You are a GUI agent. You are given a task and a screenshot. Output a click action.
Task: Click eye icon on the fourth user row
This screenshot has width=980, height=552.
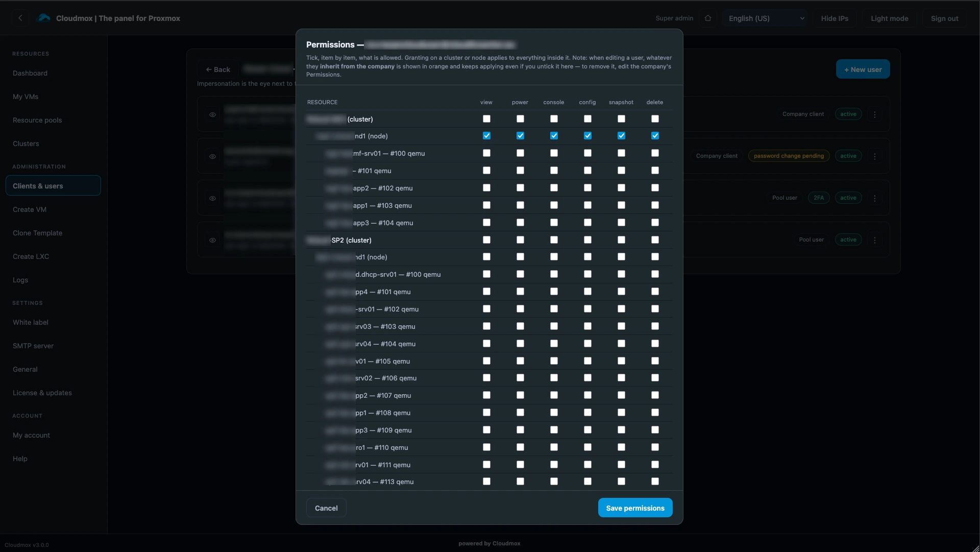coord(213,240)
